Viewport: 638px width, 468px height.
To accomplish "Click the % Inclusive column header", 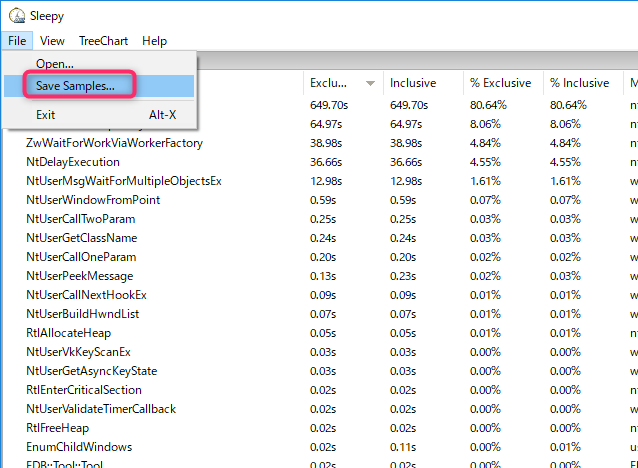I will [583, 83].
